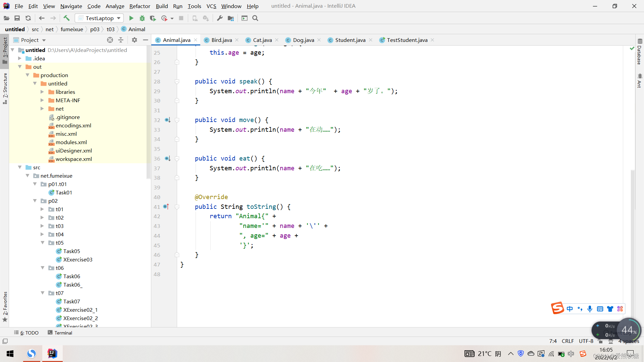Toggle the Project panel visibility
644x362 pixels.
146,40
